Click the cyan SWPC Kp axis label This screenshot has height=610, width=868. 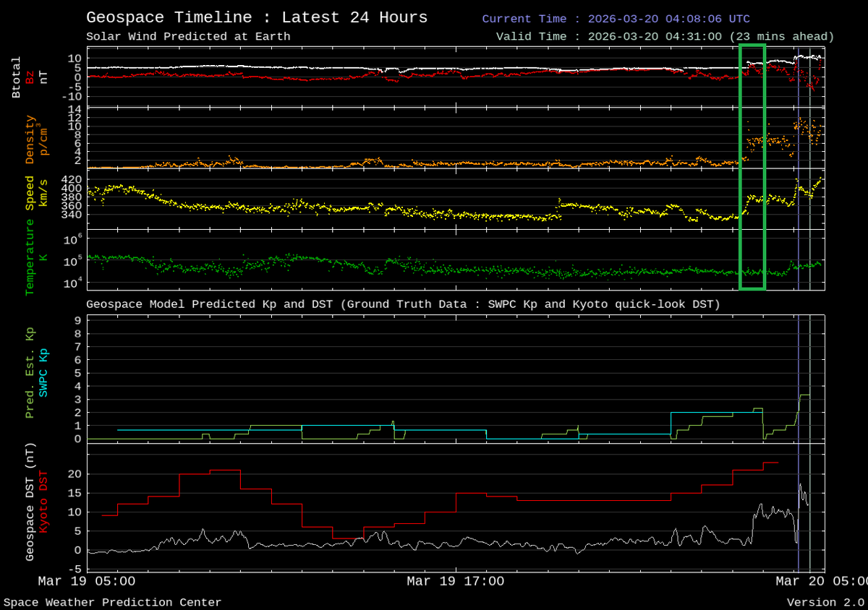click(43, 373)
